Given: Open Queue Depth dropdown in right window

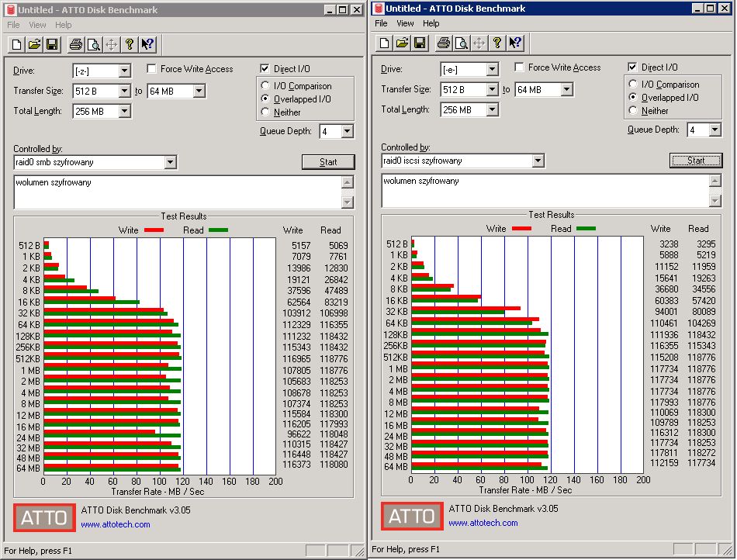Looking at the screenshot, I should tap(715, 130).
